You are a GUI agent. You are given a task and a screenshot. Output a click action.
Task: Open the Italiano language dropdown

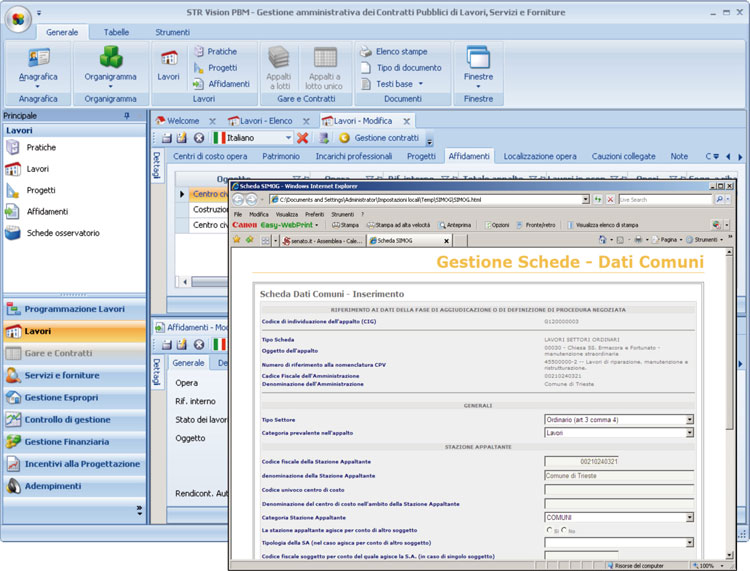[x=288, y=137]
